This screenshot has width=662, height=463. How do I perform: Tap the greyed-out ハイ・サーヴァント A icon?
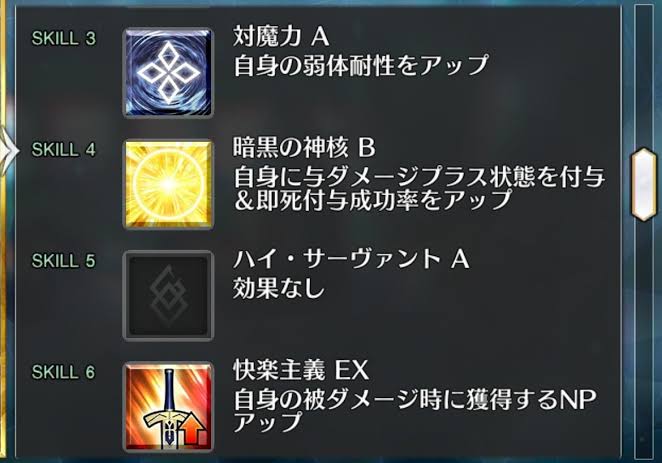click(168, 295)
